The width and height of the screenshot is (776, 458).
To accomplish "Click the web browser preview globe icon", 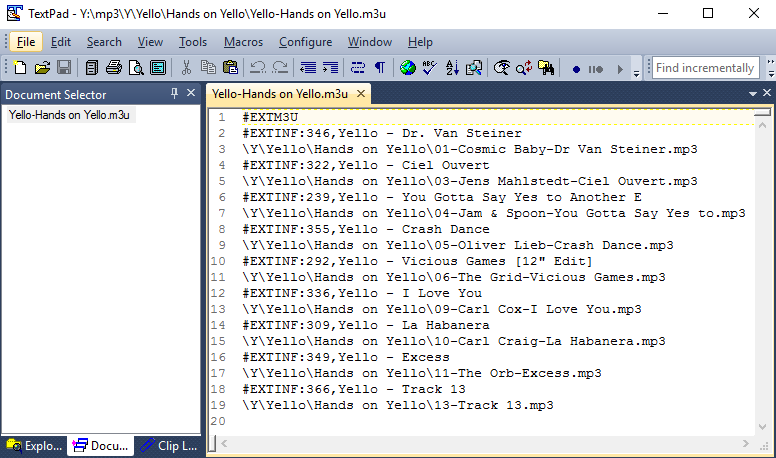I will point(408,68).
